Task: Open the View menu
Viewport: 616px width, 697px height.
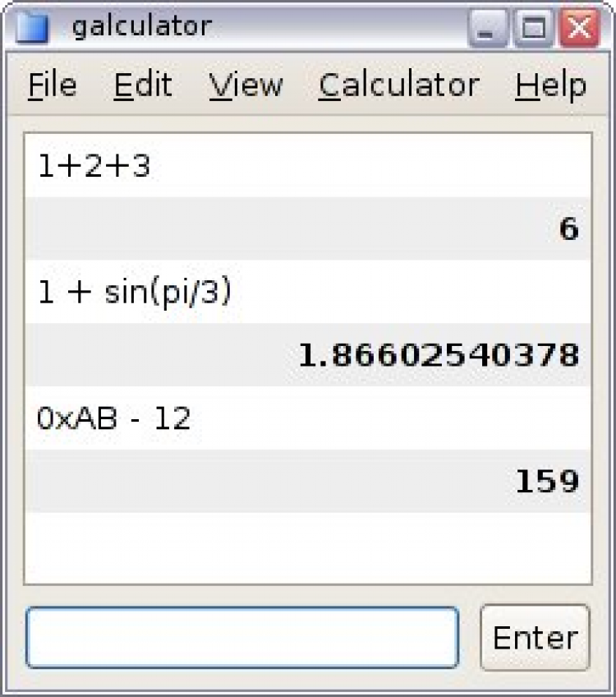Action: (246, 85)
